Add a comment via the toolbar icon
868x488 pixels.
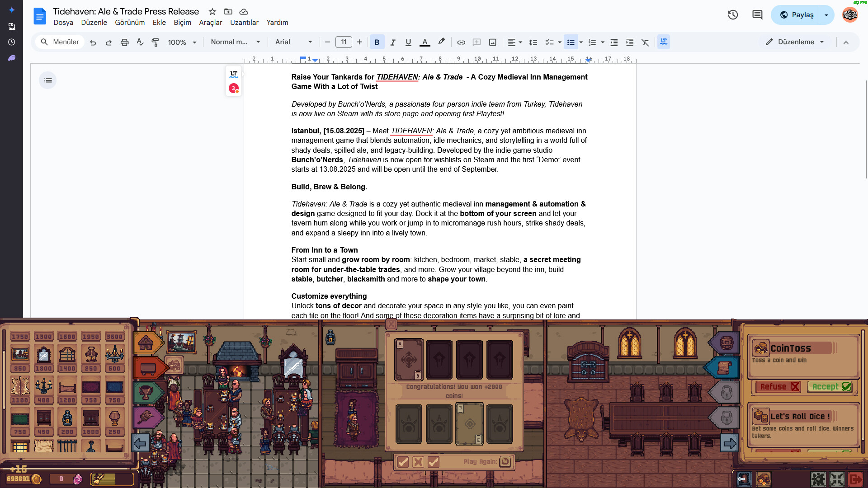(476, 42)
